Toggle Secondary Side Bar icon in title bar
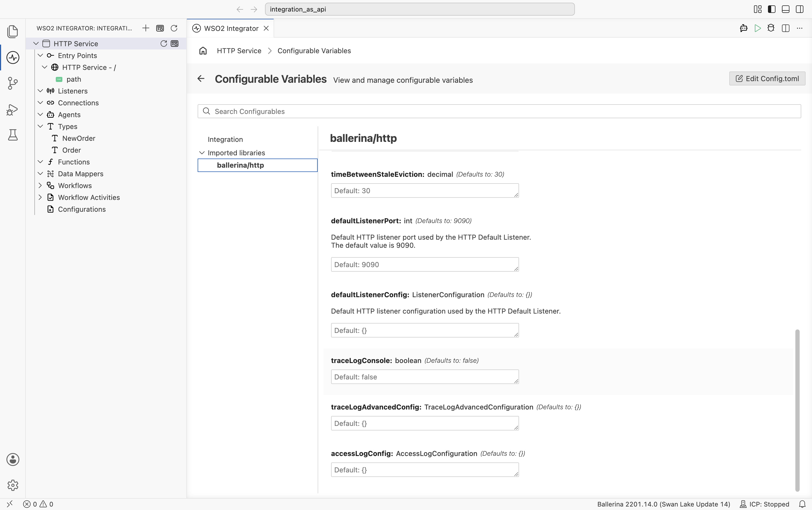The width and height of the screenshot is (812, 510). (x=800, y=9)
